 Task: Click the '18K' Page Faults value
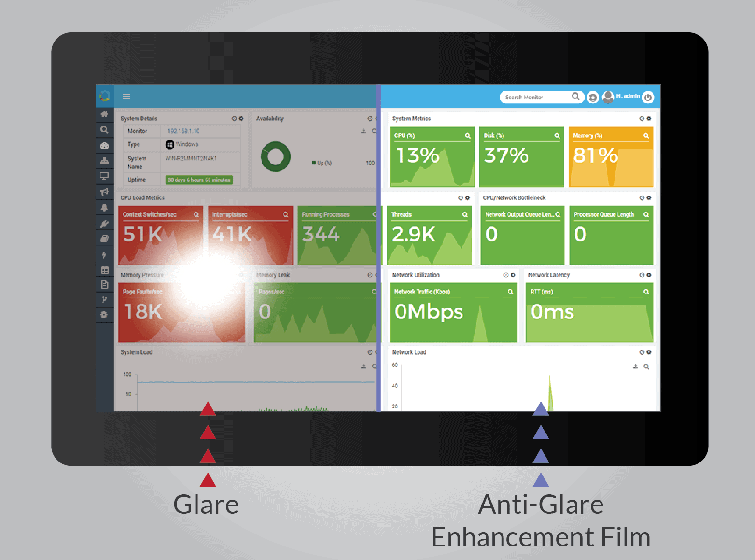[x=143, y=312]
